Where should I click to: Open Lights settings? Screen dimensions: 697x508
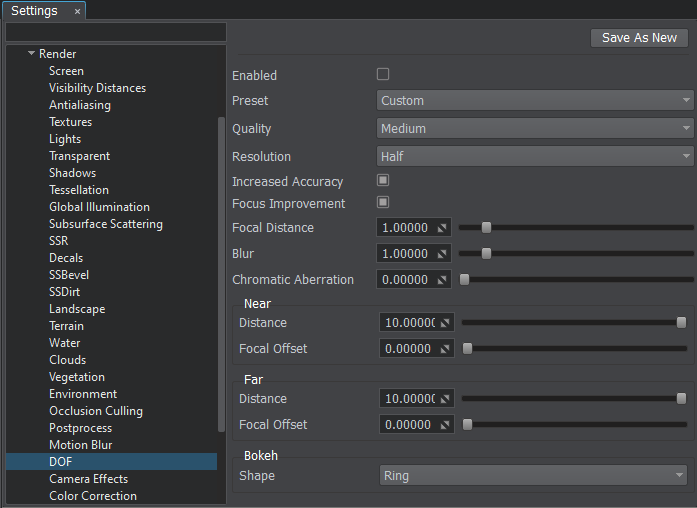65,139
